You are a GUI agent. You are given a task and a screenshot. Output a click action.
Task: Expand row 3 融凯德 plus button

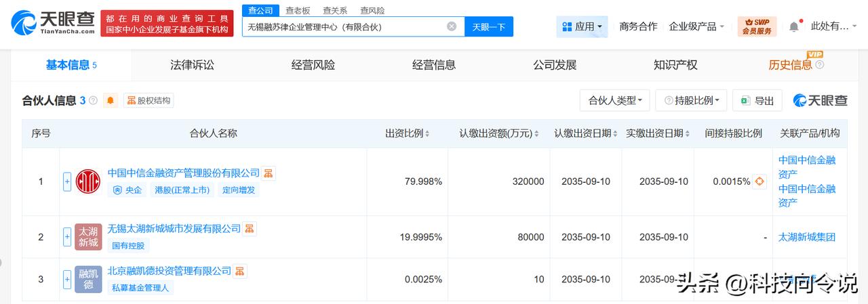(67, 279)
